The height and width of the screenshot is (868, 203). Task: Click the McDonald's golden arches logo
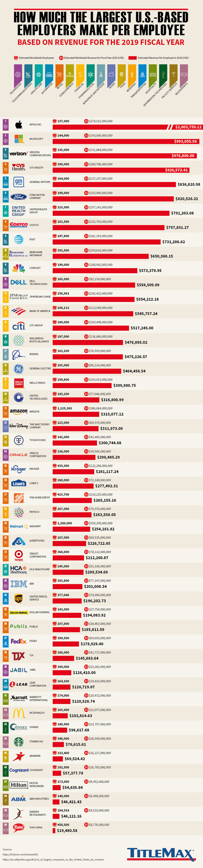19,713
